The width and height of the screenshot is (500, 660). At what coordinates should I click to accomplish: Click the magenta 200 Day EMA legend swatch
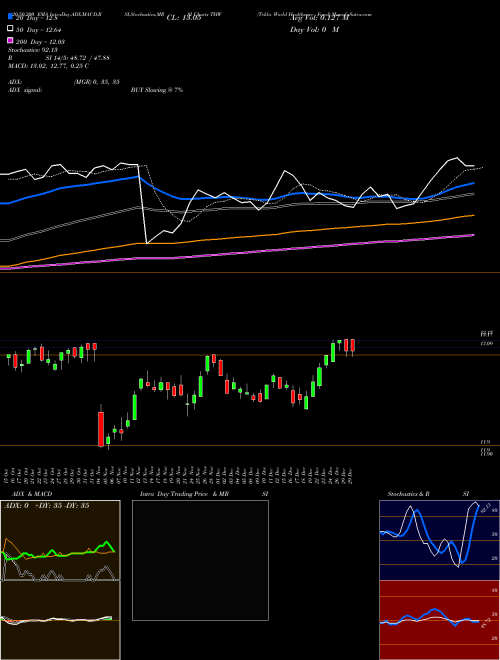point(11,40)
